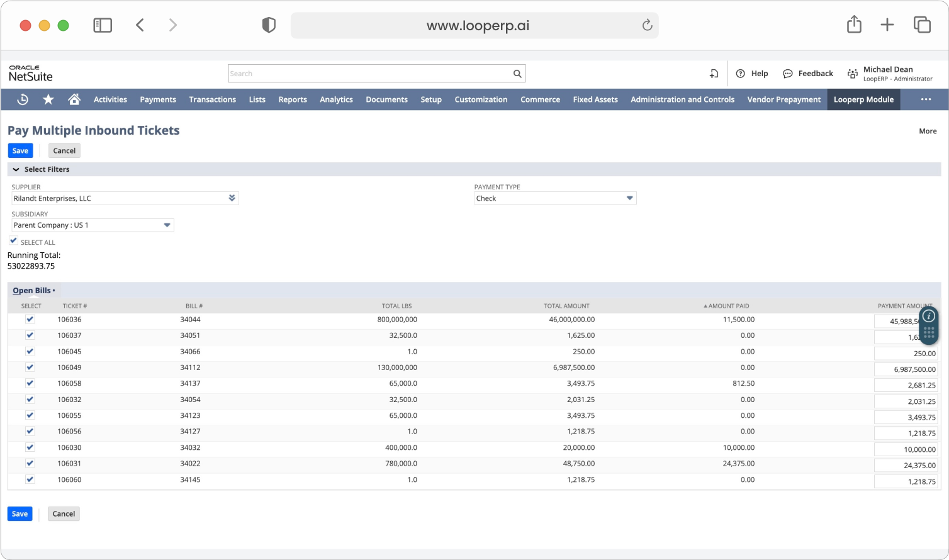This screenshot has height=560, width=949.
Task: Sort by the Amount Paid column header
Action: 726,306
